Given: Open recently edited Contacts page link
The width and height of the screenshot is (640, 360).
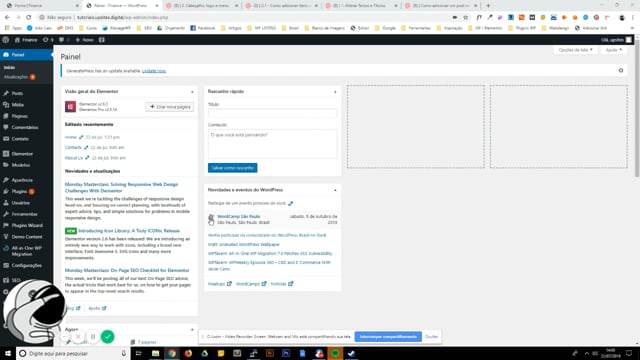Looking at the screenshot, I should click(73, 147).
